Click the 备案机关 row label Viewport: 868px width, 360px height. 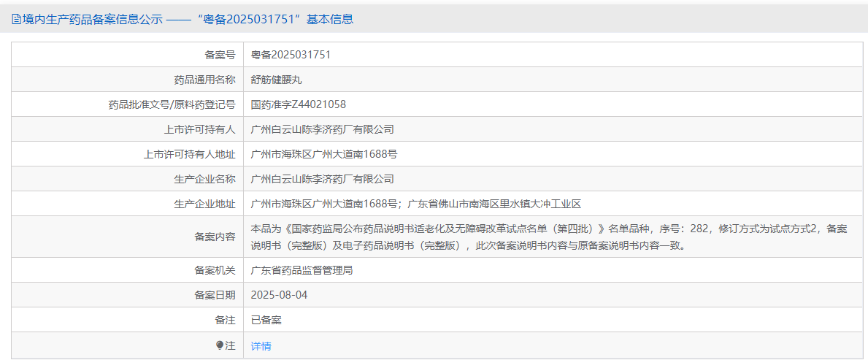coord(215,270)
